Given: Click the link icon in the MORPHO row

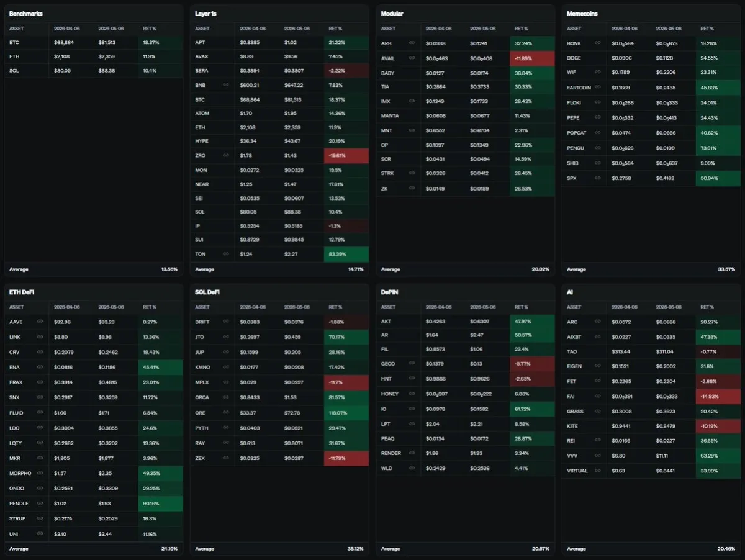Looking at the screenshot, I should [x=40, y=473].
